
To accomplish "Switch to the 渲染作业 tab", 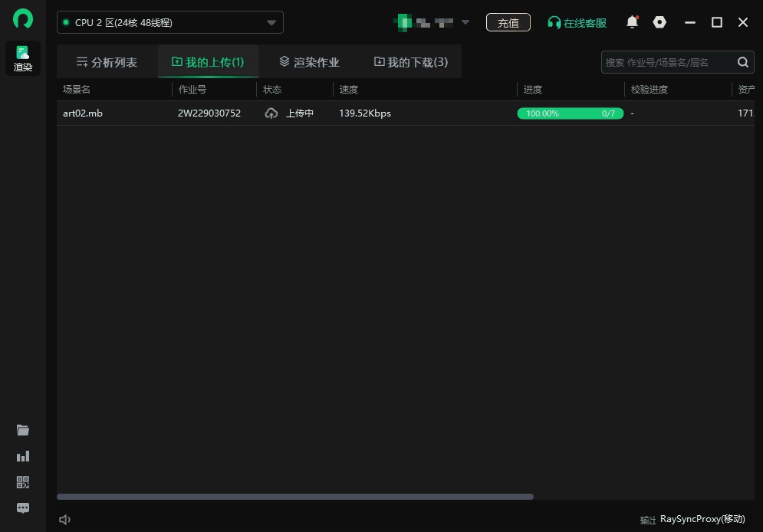I will coord(309,62).
